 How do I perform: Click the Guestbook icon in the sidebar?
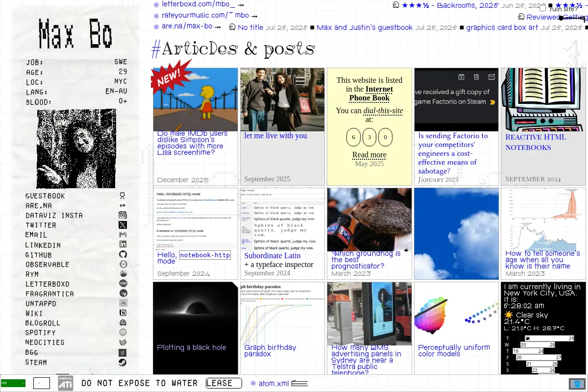(x=122, y=196)
